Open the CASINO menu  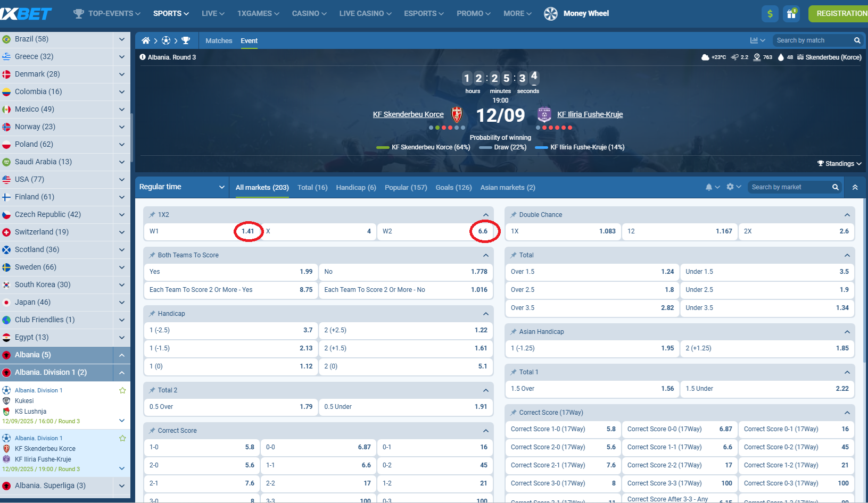tap(309, 13)
